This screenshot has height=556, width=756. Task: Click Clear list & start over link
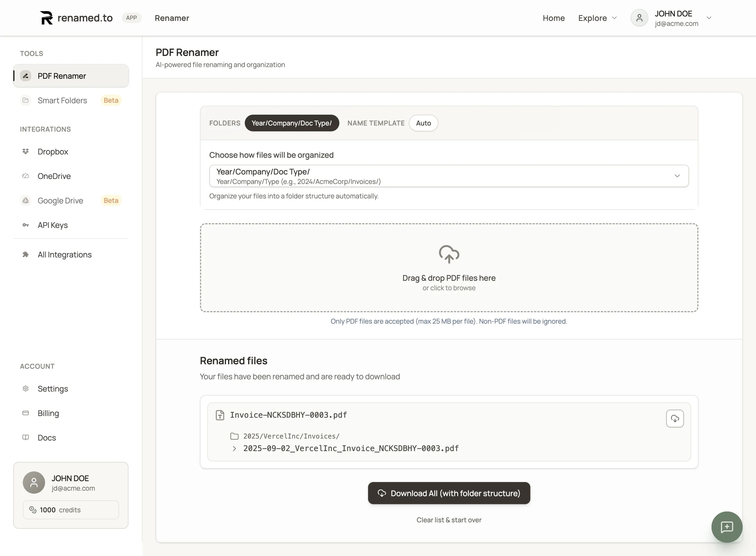[448, 520]
